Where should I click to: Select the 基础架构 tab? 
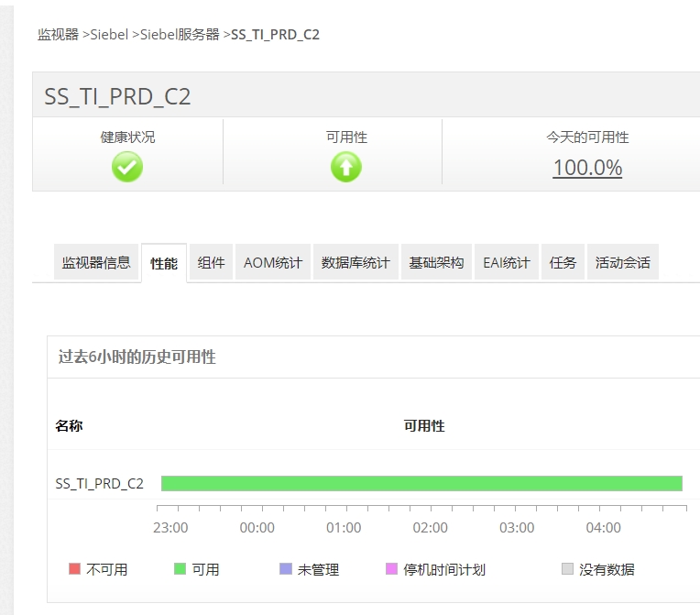437,262
